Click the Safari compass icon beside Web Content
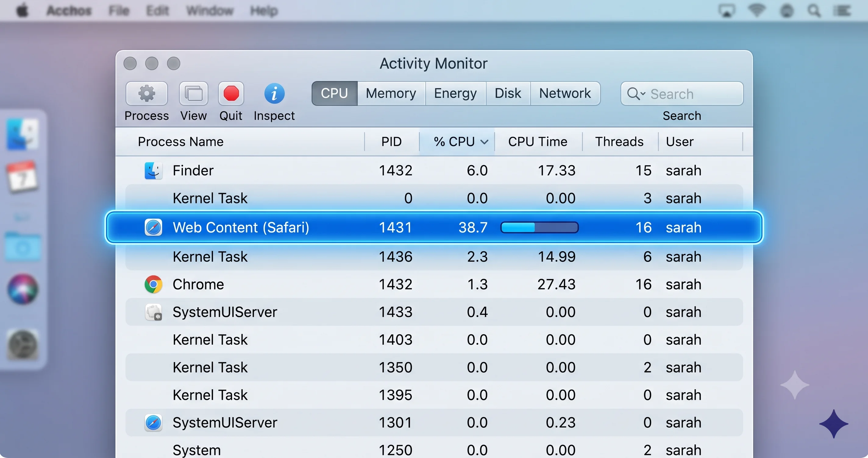Screen dimensions: 868x458 pyautogui.click(x=153, y=227)
